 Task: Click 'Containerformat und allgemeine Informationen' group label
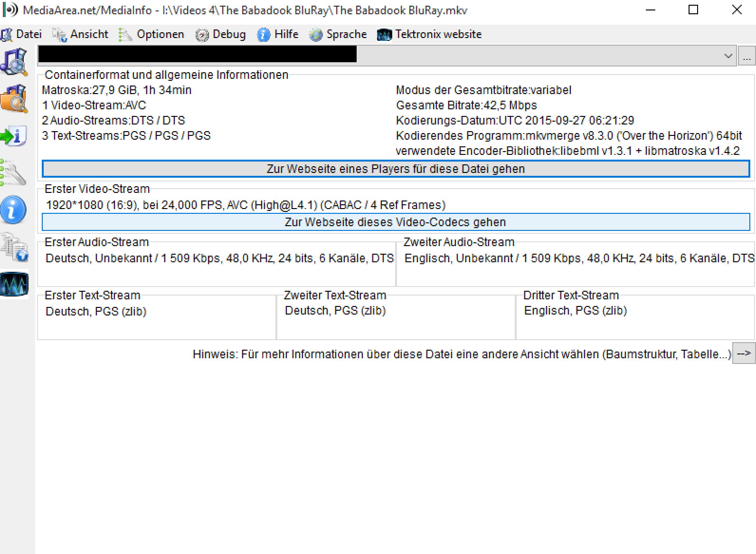pyautogui.click(x=167, y=75)
